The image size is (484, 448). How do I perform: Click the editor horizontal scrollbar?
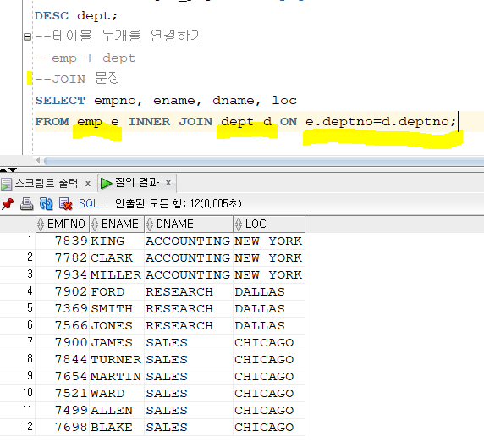click(264, 160)
